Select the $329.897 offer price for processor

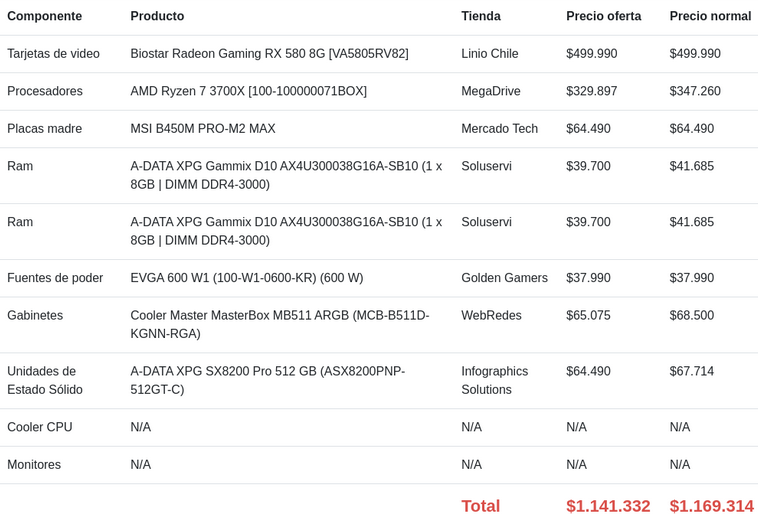click(x=592, y=91)
